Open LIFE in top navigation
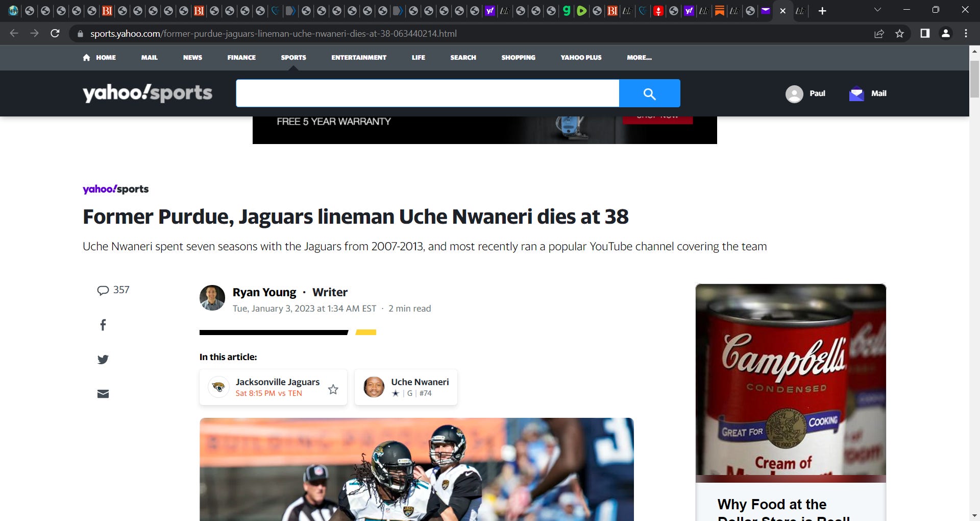Viewport: 980px width, 521px height. tap(419, 58)
